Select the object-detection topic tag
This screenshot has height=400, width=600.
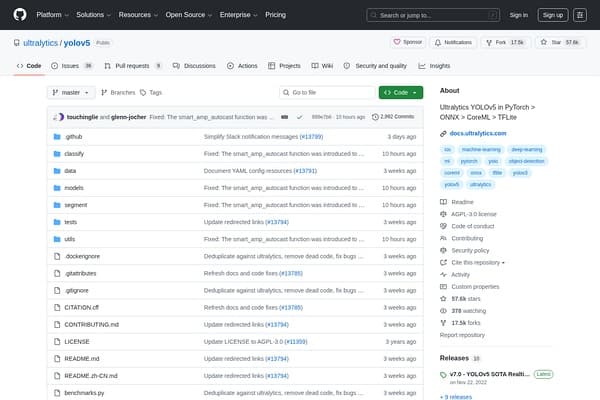coord(527,161)
